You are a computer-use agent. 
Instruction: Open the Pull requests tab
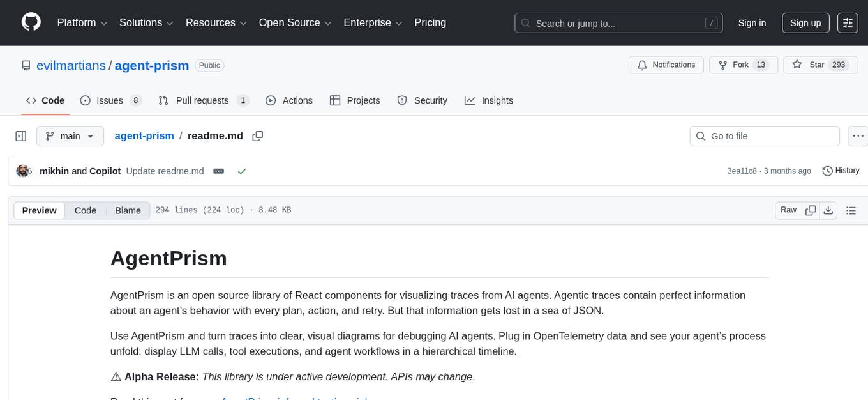pos(202,100)
